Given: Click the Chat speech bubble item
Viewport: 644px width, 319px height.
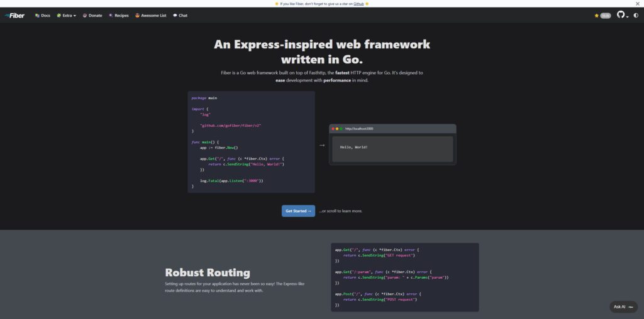Looking at the screenshot, I should pos(180,15).
